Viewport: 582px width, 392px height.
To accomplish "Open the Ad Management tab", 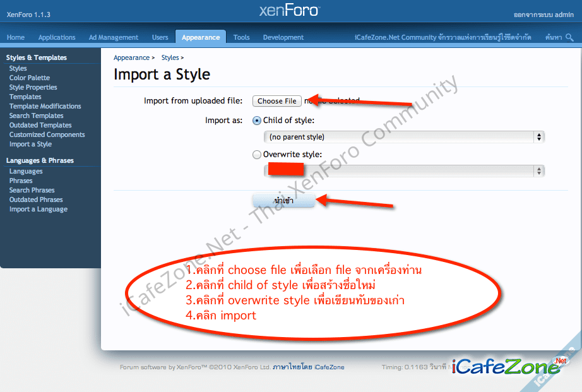I will 114,38.
